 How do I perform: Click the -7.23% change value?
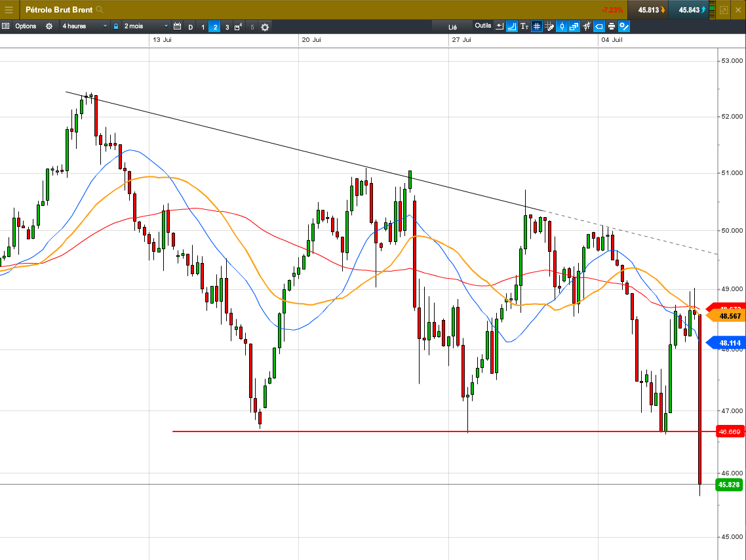click(612, 10)
